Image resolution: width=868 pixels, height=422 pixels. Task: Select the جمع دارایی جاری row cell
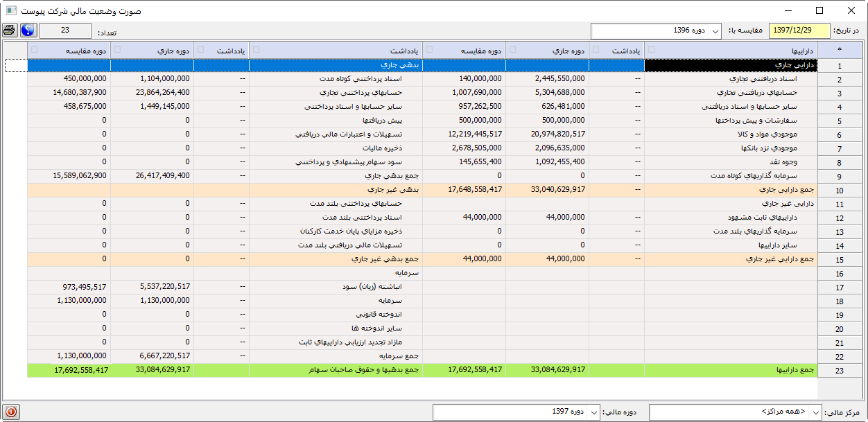tap(731, 190)
